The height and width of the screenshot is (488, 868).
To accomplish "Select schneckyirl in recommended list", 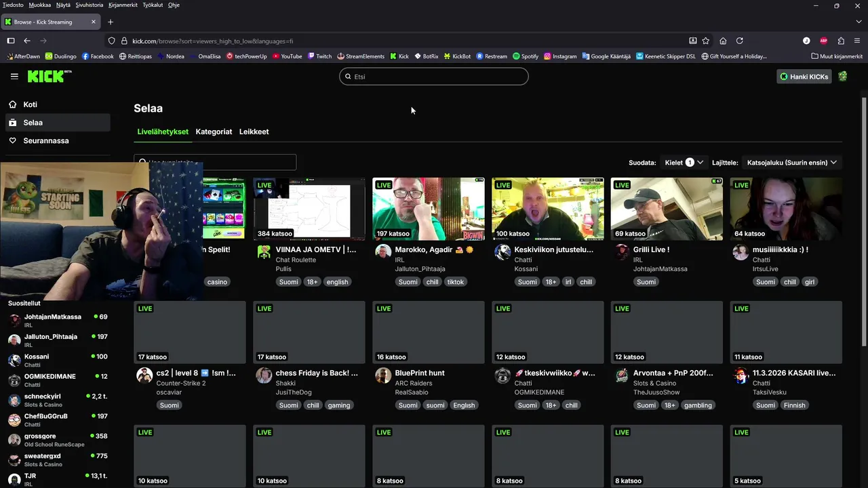I will coord(58,400).
